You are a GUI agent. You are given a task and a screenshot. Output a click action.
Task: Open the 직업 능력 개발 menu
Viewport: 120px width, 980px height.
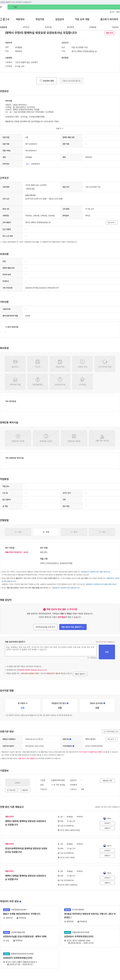pos(82,19)
